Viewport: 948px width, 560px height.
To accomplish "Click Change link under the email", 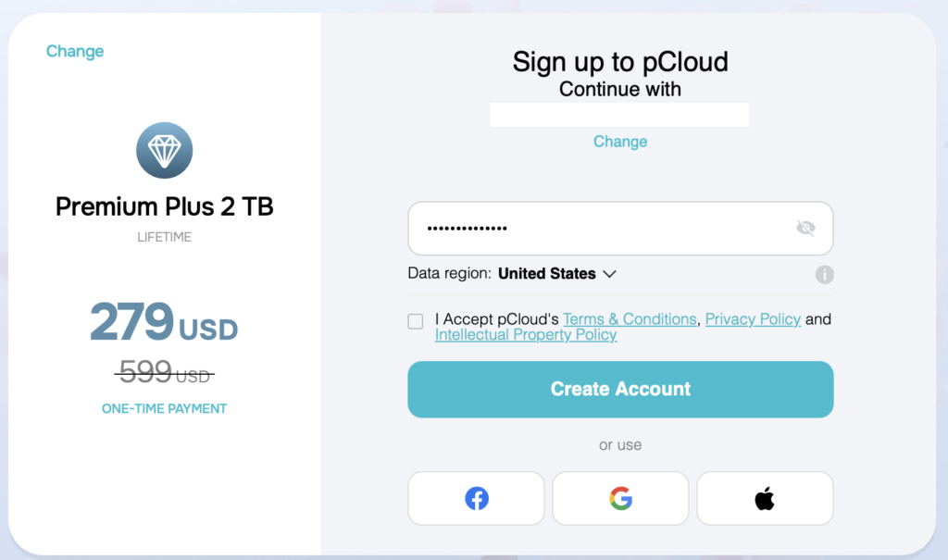I will pos(620,142).
